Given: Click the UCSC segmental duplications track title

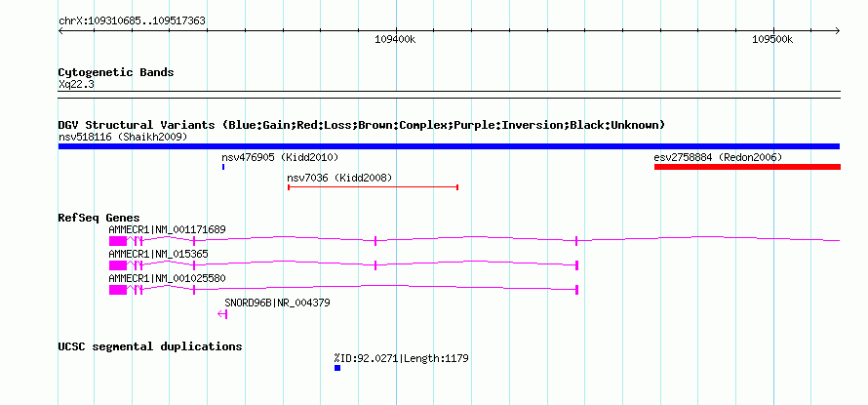Looking at the screenshot, I should (150, 346).
